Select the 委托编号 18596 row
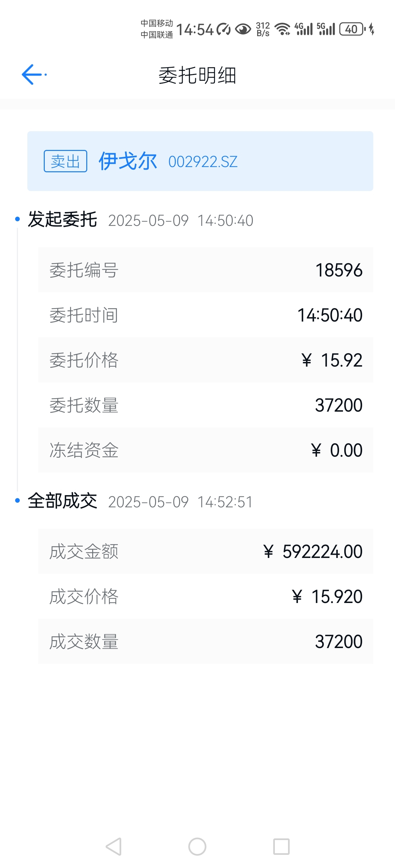The width and height of the screenshot is (395, 868). tap(205, 270)
